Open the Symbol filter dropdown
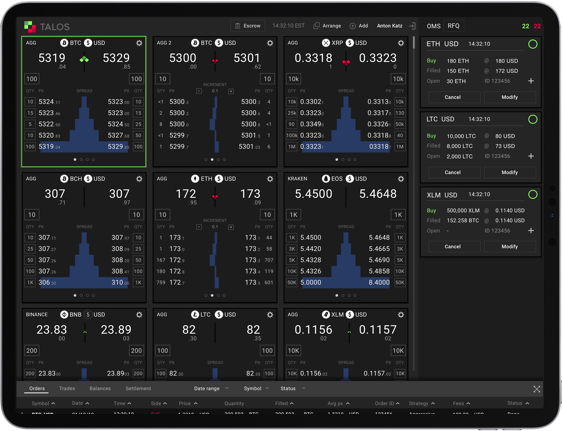This screenshot has height=431, width=563. [x=256, y=388]
